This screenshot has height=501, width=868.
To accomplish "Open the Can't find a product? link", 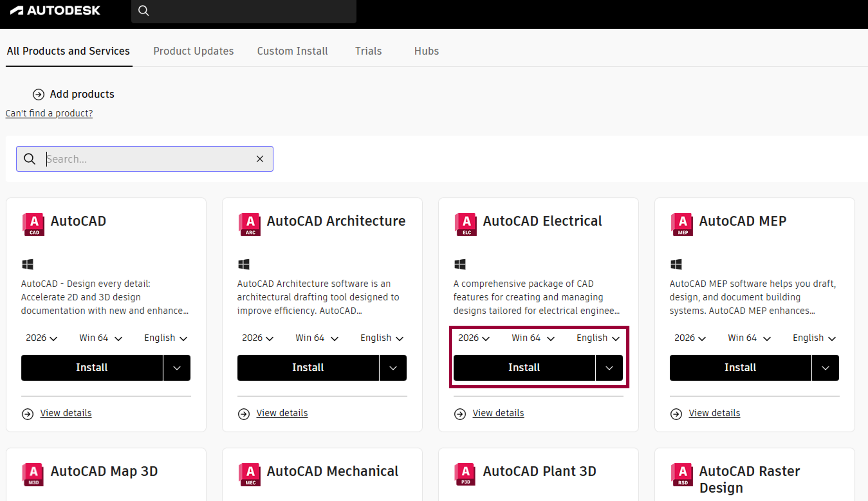I will 49,113.
